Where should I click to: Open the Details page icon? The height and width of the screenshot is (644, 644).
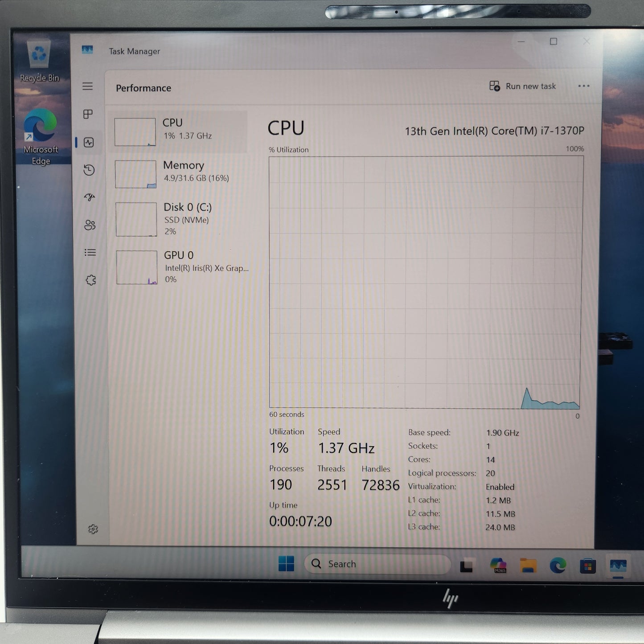(90, 253)
